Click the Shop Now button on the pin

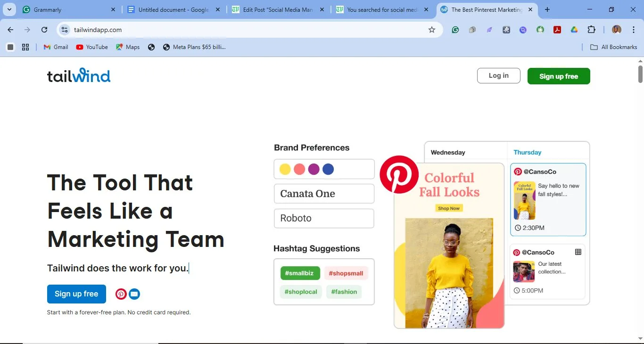[x=449, y=208]
